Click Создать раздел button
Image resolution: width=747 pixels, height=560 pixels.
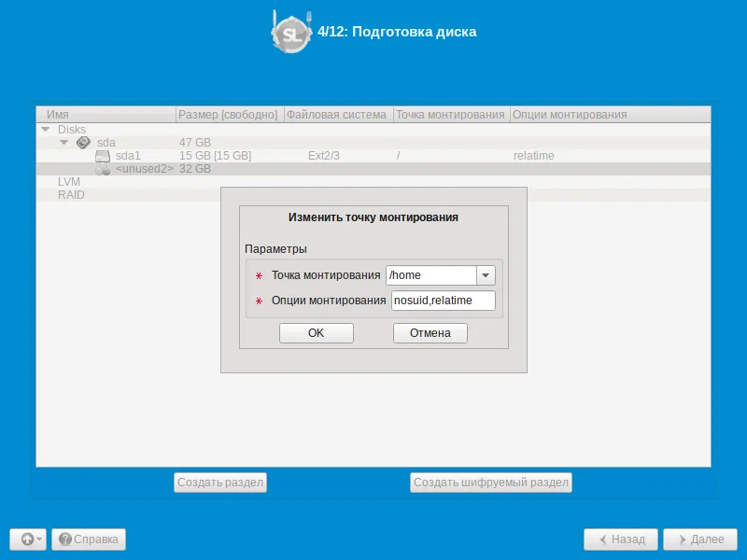click(x=220, y=483)
